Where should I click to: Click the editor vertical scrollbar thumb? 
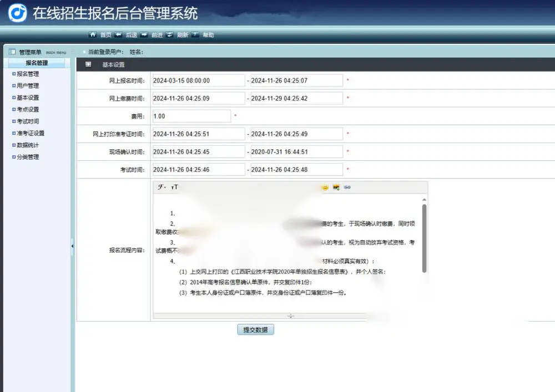click(424, 238)
